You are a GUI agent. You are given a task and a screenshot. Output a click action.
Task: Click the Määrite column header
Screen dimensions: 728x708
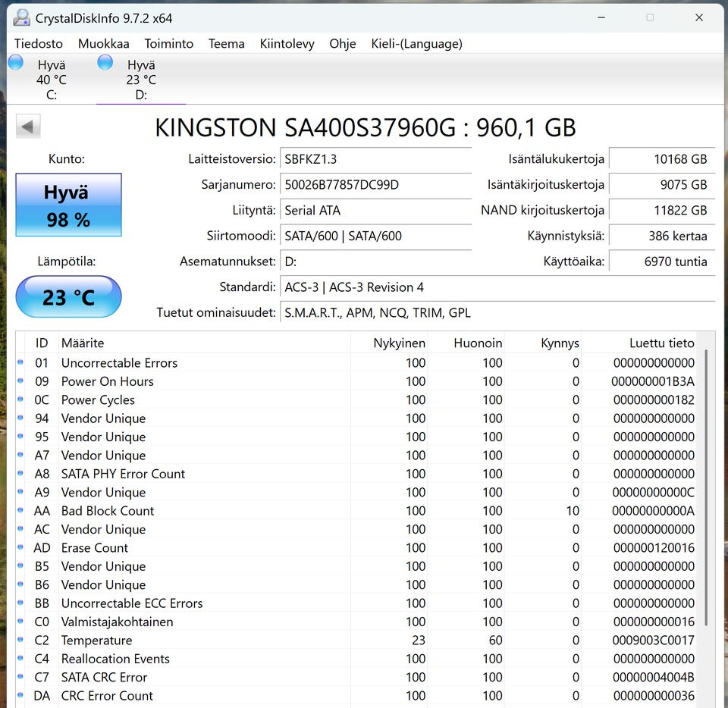(x=83, y=343)
